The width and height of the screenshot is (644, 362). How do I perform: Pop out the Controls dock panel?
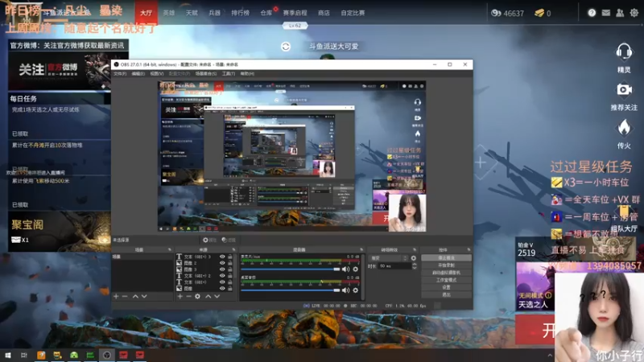tap(469, 249)
